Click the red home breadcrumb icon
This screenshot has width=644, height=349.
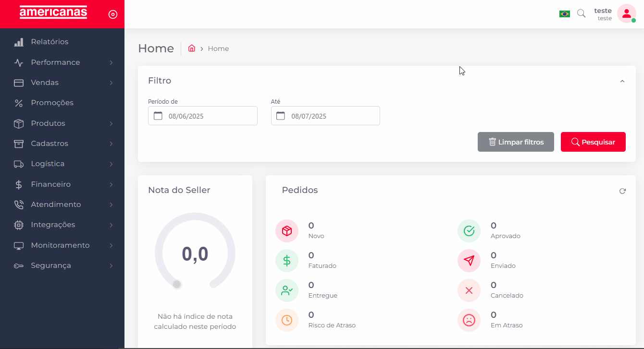pyautogui.click(x=192, y=48)
